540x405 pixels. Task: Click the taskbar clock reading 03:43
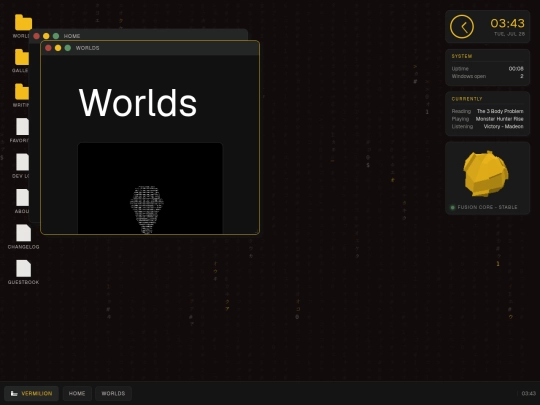click(x=529, y=393)
